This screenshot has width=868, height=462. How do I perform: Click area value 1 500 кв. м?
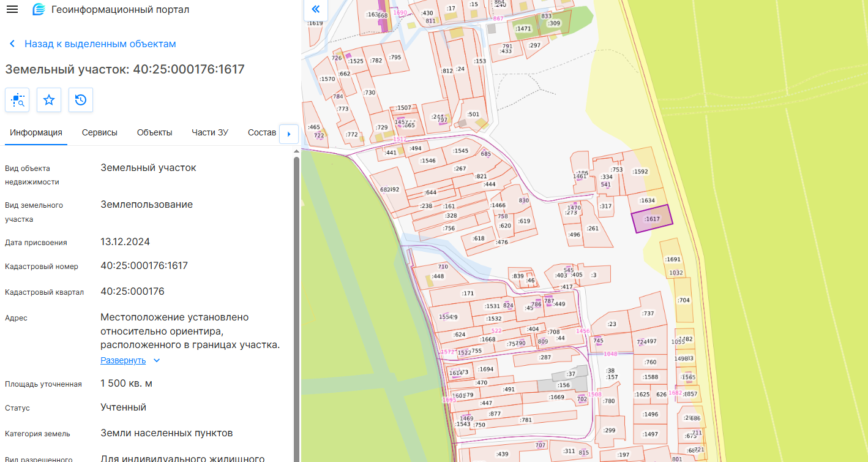click(x=126, y=384)
